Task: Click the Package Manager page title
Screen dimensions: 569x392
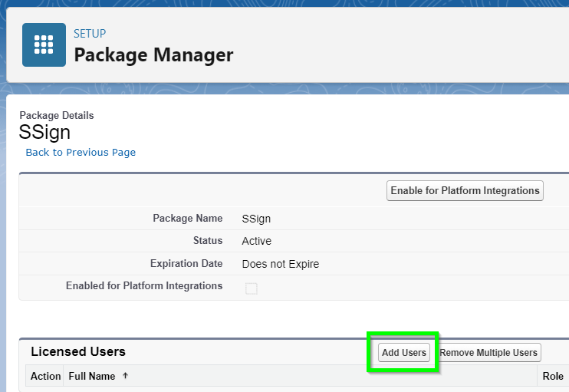Action: coord(153,55)
